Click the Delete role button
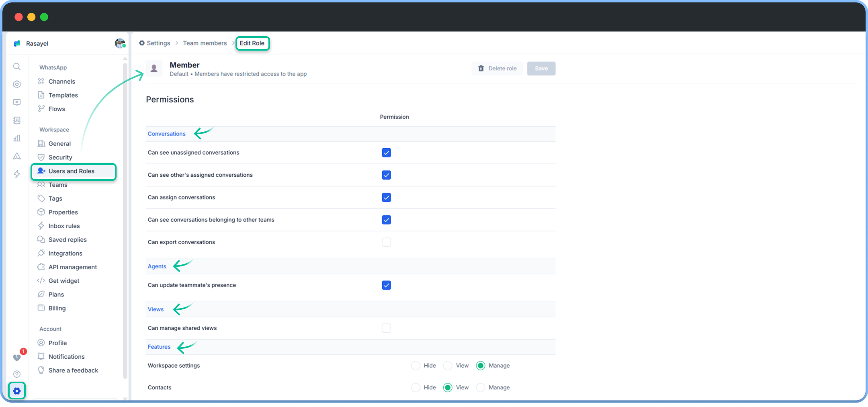 (497, 68)
